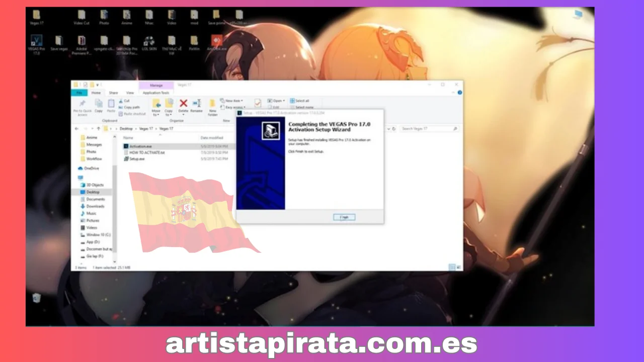Click the first Vegas 17 breadcrumb in the address bar

pyautogui.click(x=146, y=129)
